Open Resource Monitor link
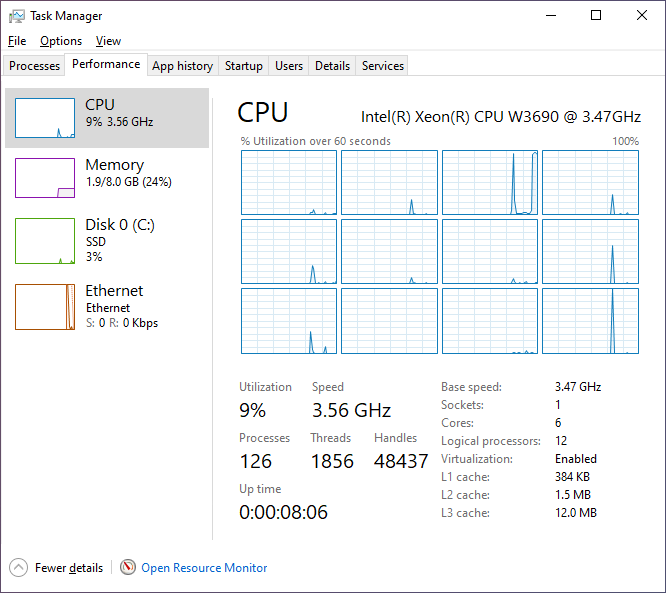Image resolution: width=666 pixels, height=593 pixels. [204, 568]
